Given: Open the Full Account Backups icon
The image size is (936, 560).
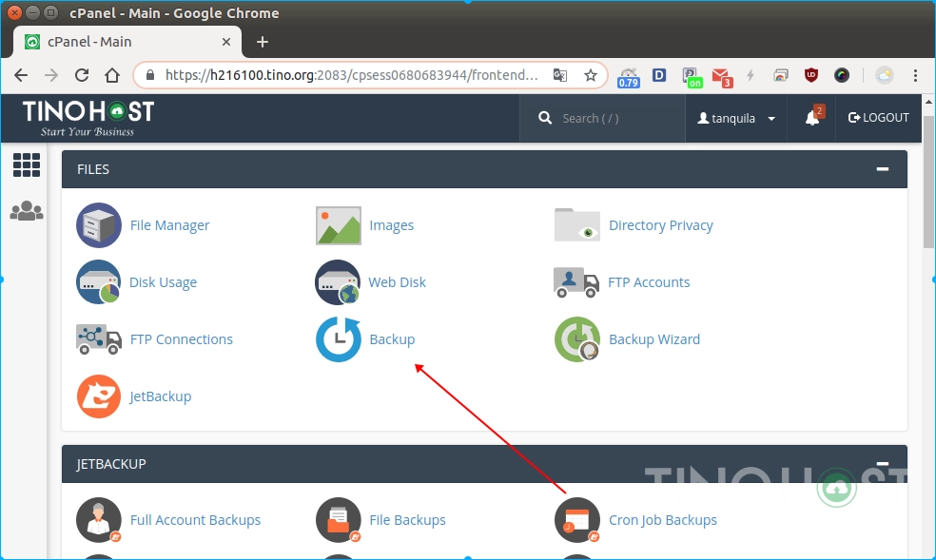Looking at the screenshot, I should tap(99, 520).
